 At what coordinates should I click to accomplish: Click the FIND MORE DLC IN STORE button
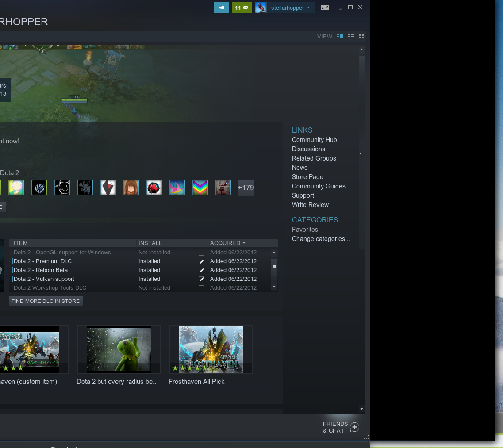point(46,301)
